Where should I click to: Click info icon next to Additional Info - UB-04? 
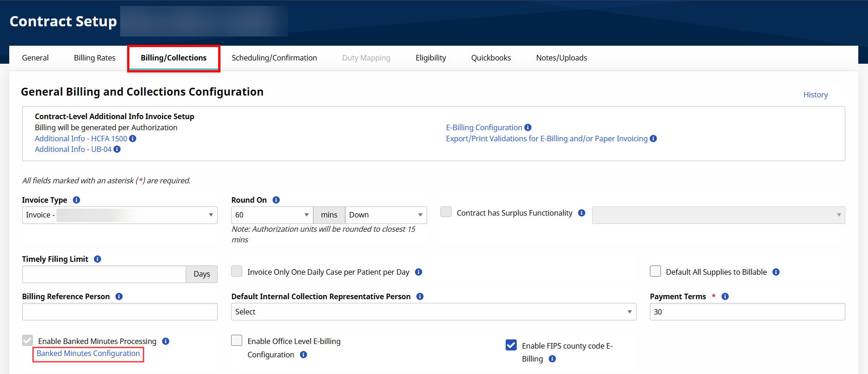click(x=117, y=149)
